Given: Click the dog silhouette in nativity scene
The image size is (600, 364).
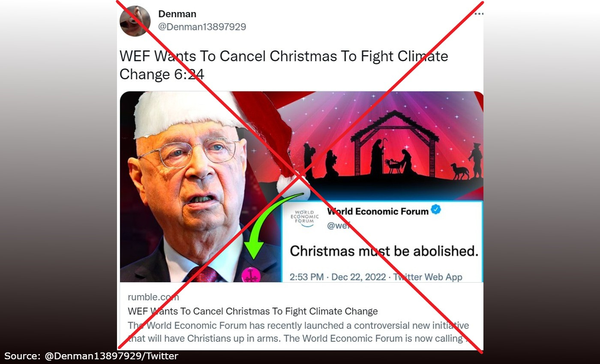Looking at the screenshot, I should tap(459, 171).
